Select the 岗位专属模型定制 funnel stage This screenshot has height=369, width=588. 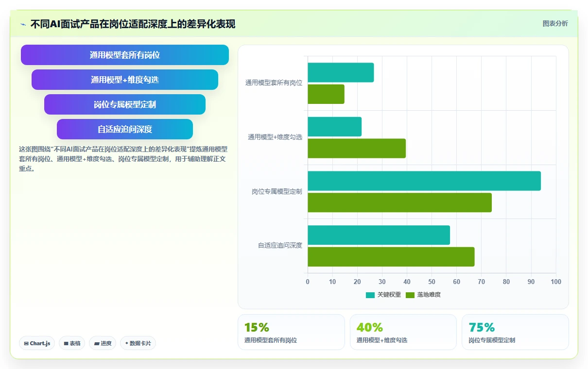(x=125, y=104)
